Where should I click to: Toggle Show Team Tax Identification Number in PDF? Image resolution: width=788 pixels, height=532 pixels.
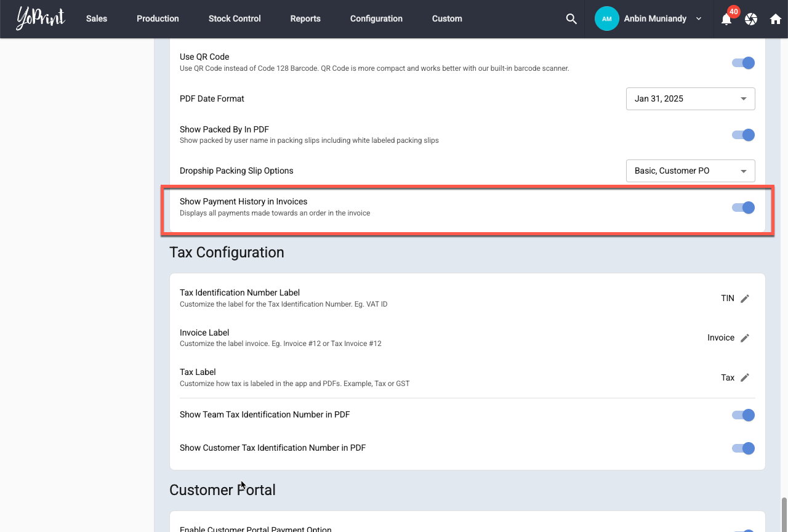[x=743, y=415]
